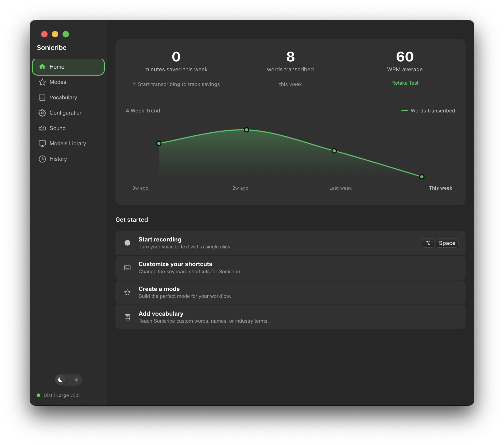Click the '4 Week Trend' heading
504x445 pixels.
click(x=143, y=111)
